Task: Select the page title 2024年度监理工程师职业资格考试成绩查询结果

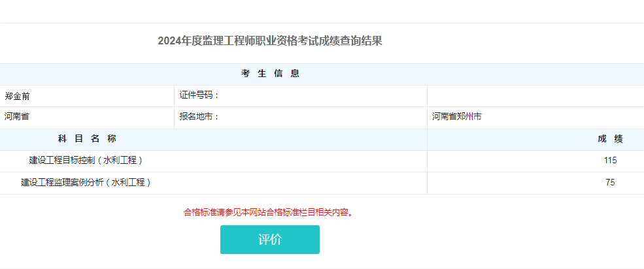Action: coord(269,41)
